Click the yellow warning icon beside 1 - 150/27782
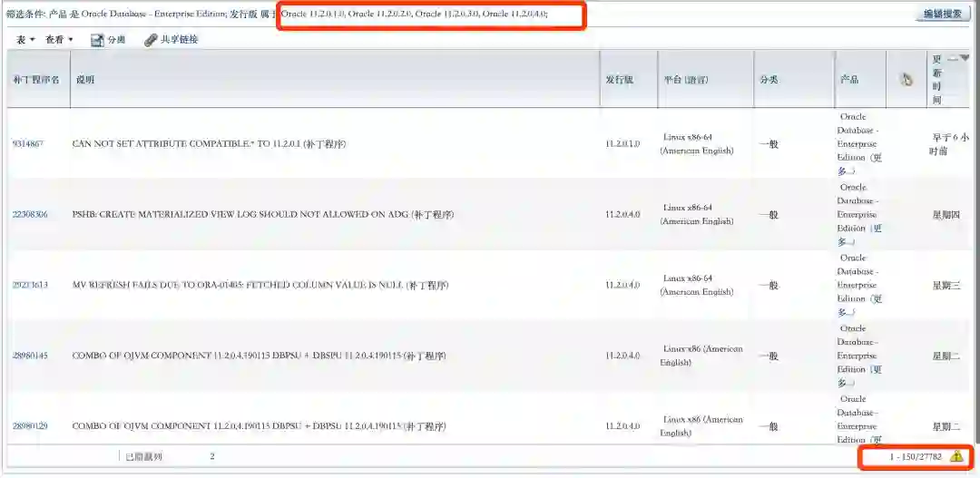 (x=956, y=457)
